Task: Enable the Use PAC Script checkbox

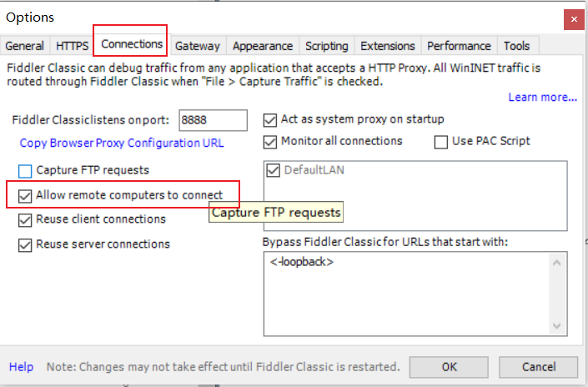Action: click(x=441, y=142)
